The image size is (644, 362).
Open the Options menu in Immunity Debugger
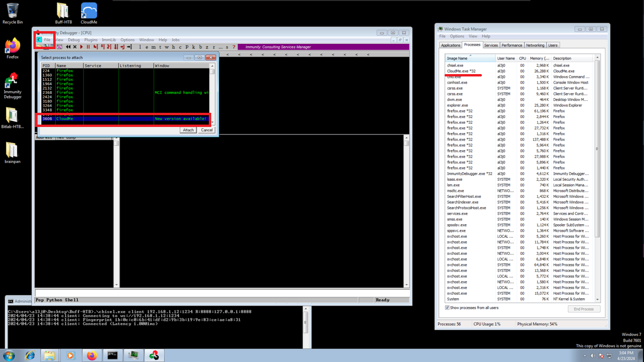(x=127, y=40)
